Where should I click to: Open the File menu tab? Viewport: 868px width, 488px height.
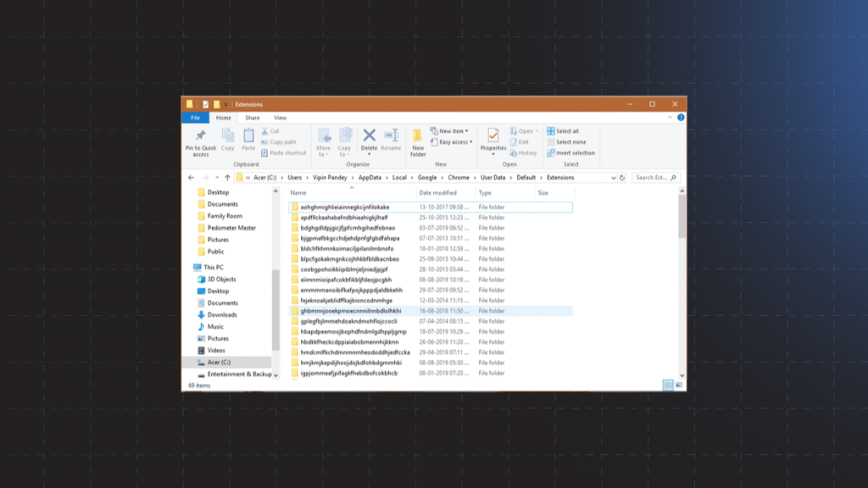coord(195,118)
